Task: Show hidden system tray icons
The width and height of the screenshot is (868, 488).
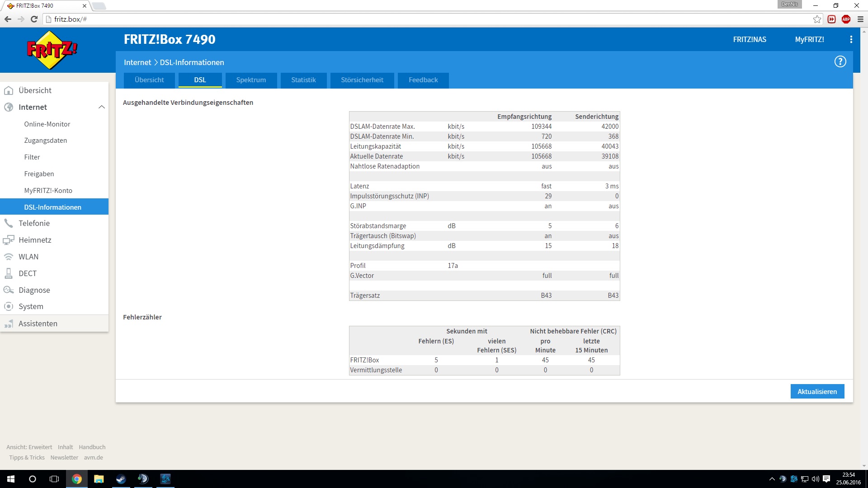Action: [772, 479]
